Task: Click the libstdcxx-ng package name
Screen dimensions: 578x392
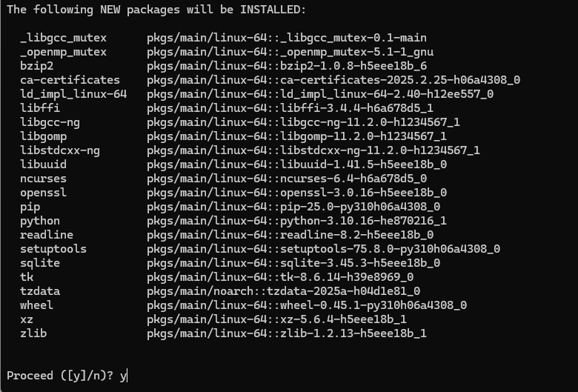Action: [60, 150]
